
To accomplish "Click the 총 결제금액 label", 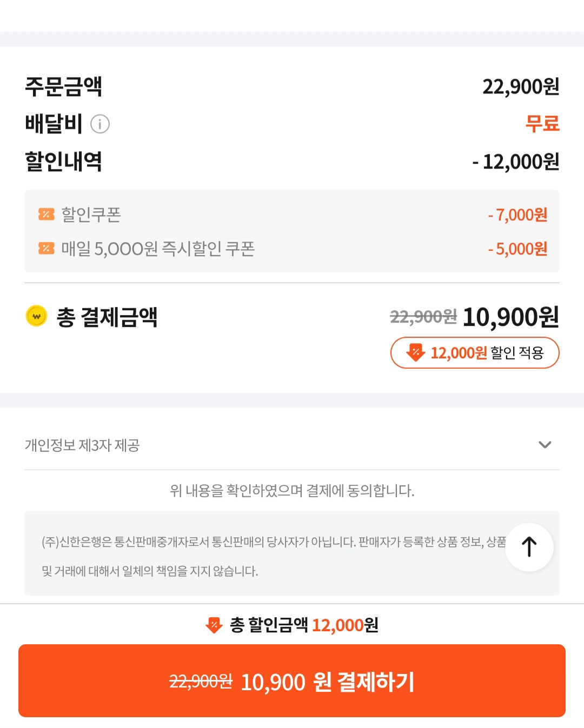I will point(107,317).
